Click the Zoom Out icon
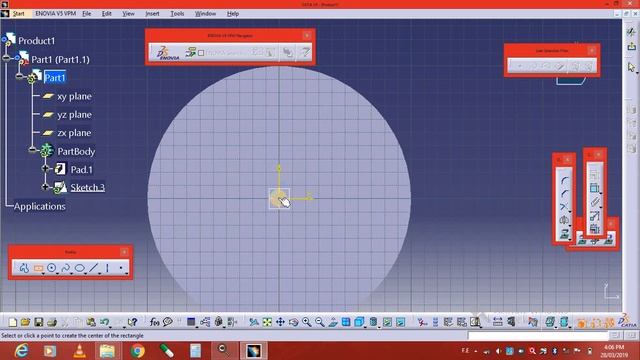 pos(320,322)
